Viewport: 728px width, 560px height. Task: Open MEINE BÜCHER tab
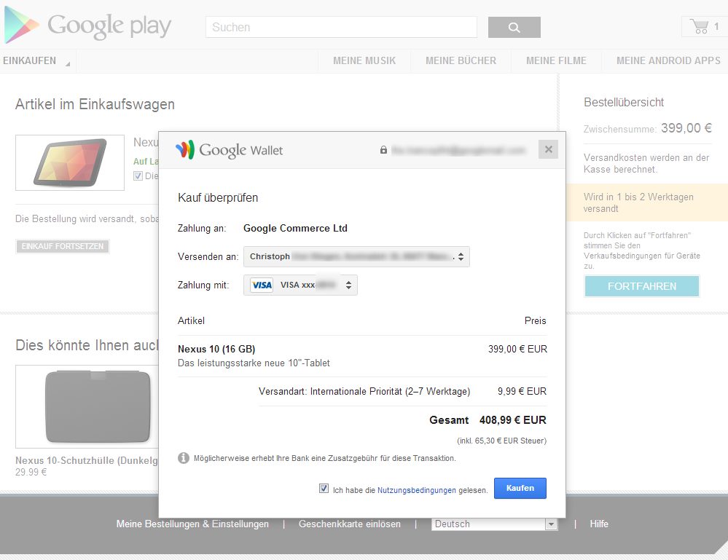(461, 60)
